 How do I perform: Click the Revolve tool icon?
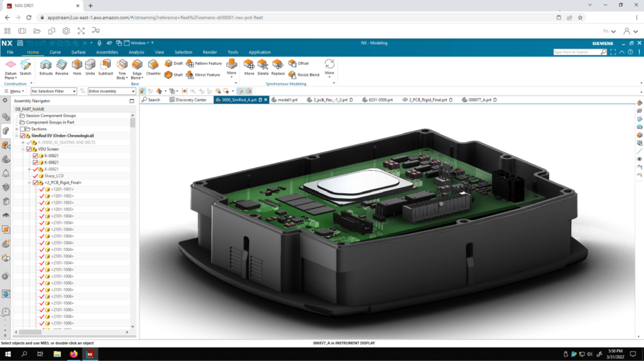pyautogui.click(x=62, y=66)
